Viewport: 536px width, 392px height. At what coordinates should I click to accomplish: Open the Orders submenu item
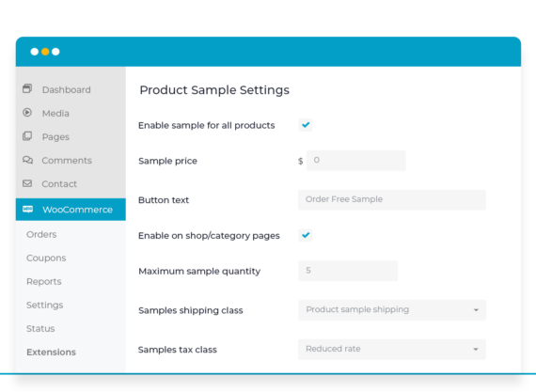[41, 234]
